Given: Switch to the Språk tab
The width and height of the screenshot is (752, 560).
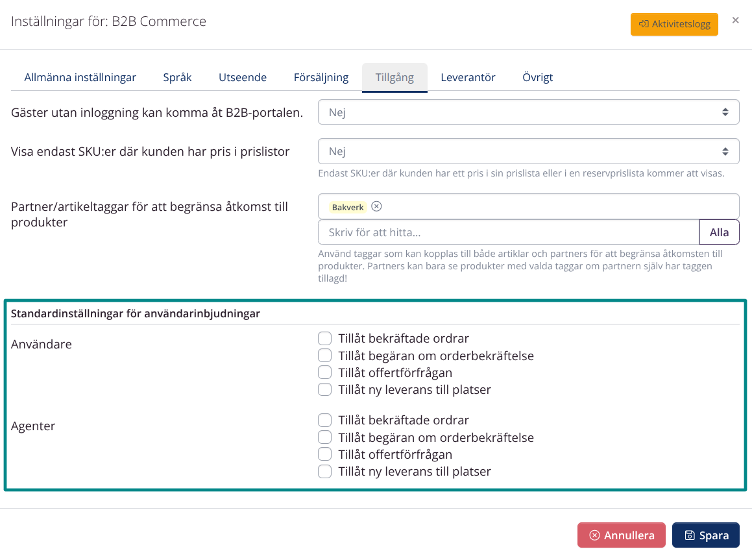Looking at the screenshot, I should tap(177, 77).
